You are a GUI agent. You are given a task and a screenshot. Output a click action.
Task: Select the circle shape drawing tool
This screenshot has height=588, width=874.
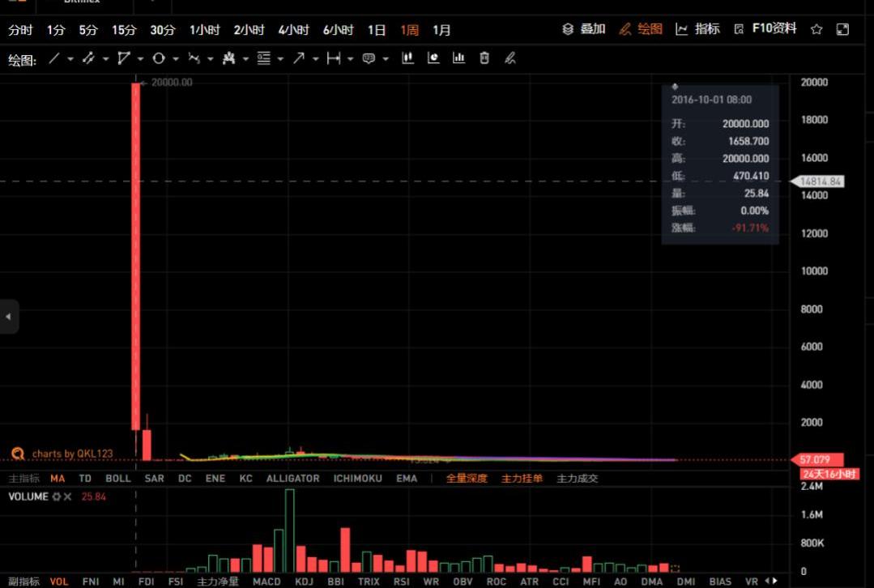coord(159,58)
